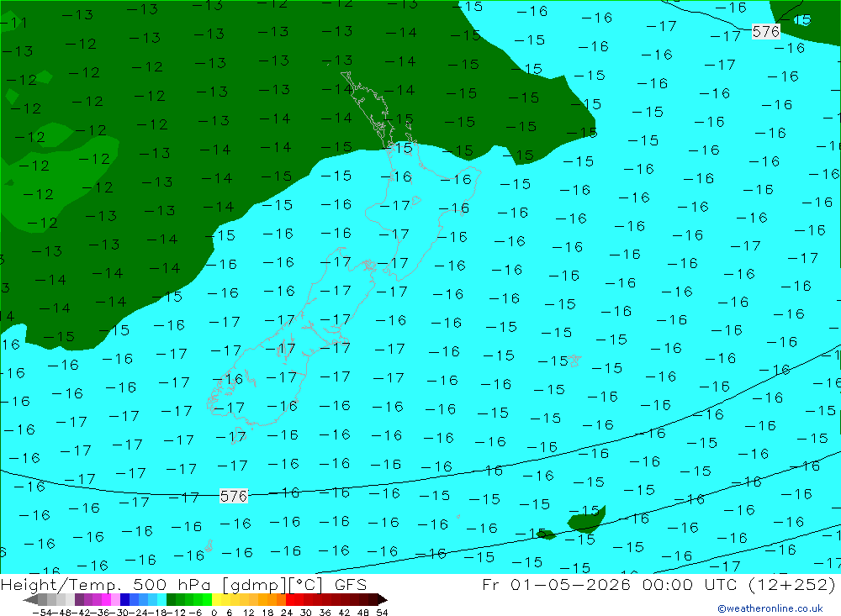Click the 576 contour label near top right

coord(765,32)
